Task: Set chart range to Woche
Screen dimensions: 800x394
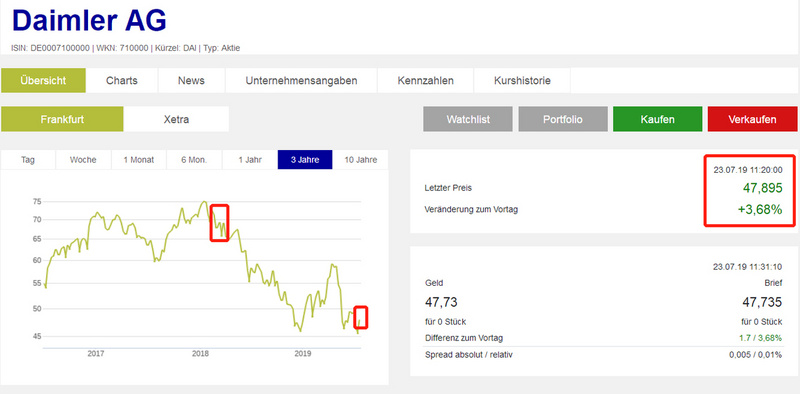Action: [83, 160]
